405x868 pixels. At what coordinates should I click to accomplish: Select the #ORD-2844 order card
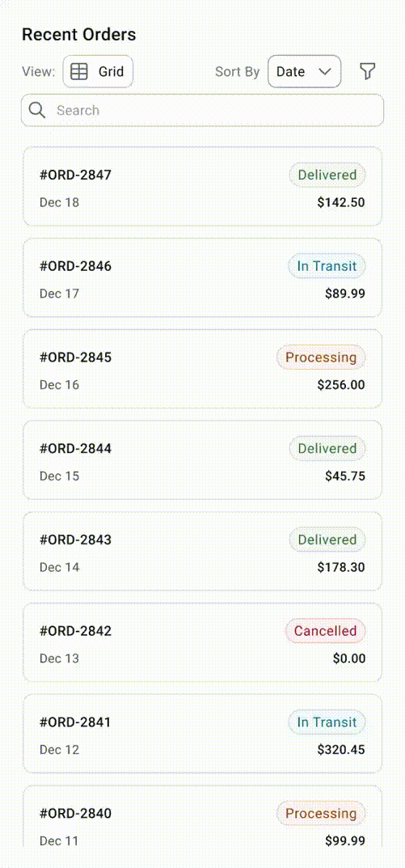pyautogui.click(x=202, y=460)
